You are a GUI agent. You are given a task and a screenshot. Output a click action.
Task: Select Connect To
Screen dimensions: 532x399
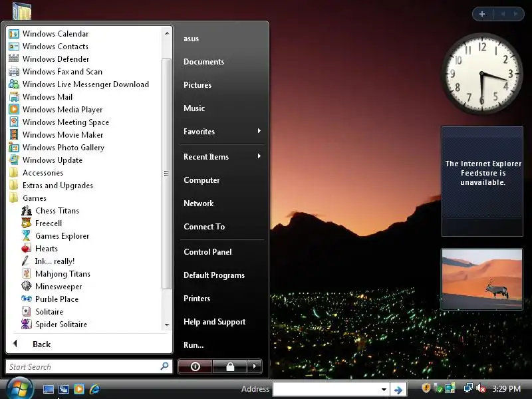coord(204,227)
